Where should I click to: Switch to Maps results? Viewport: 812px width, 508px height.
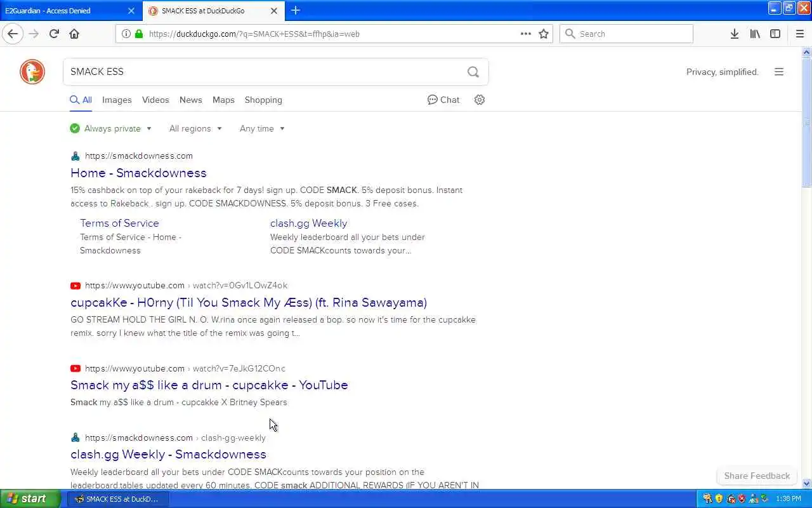pos(223,100)
